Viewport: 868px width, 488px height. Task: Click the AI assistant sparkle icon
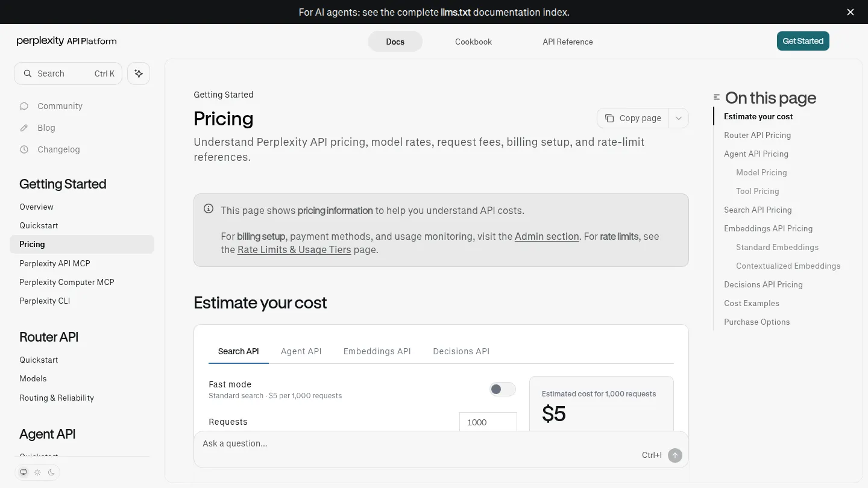(139, 74)
